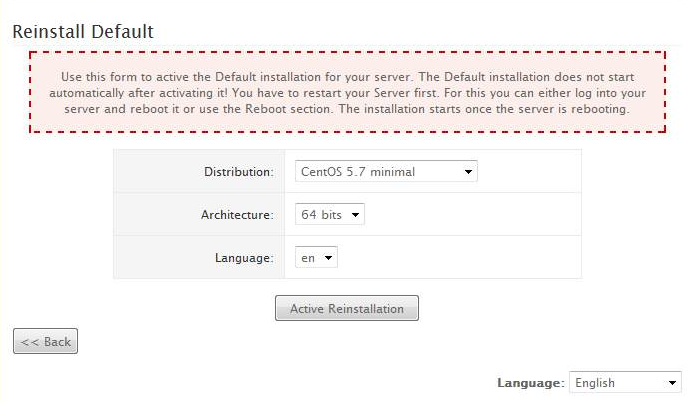Click the bold Language label at bottom
Screen dimensions: 690x402
[x=530, y=383]
